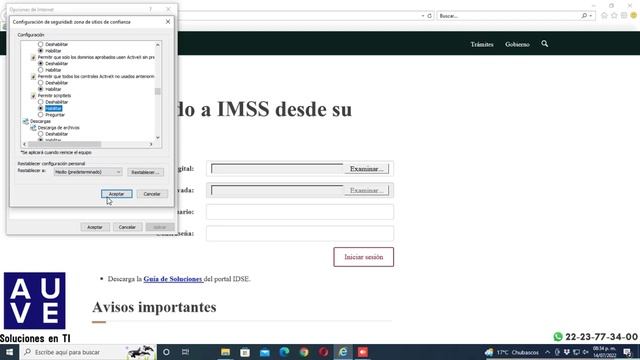The image size is (640, 360).
Task: Select Deshabilitar for sólo los dominios aprobados ActiveX
Action: pyautogui.click(x=40, y=64)
